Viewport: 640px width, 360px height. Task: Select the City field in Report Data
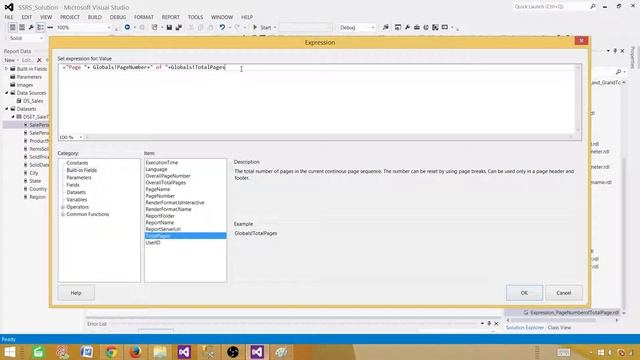33,173
